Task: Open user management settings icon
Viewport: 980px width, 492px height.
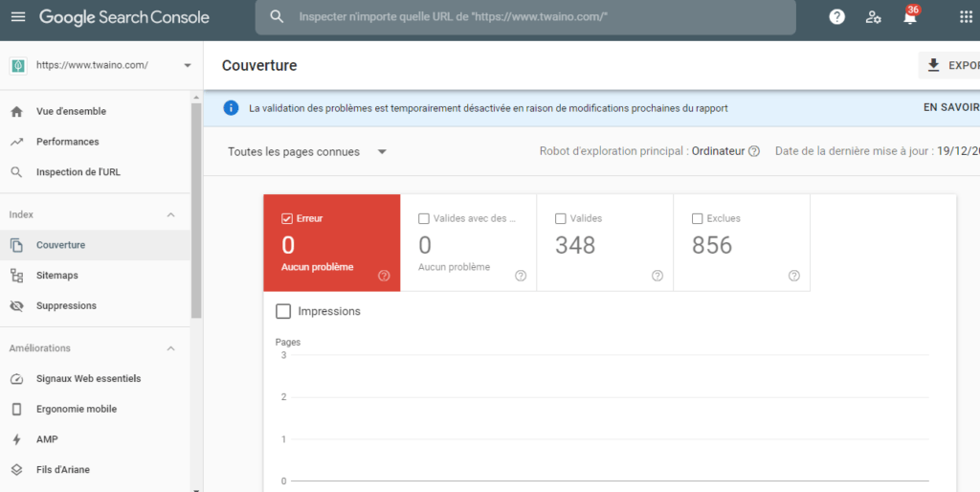Action: tap(873, 17)
